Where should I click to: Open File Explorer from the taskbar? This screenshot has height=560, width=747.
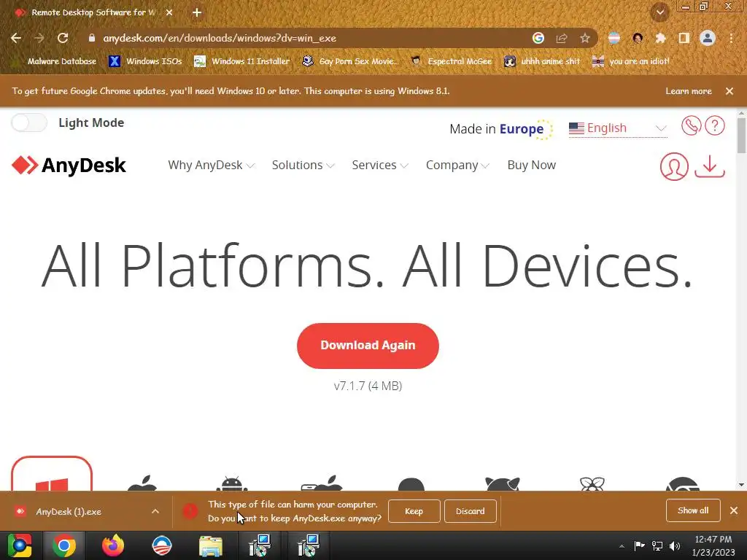(210, 545)
